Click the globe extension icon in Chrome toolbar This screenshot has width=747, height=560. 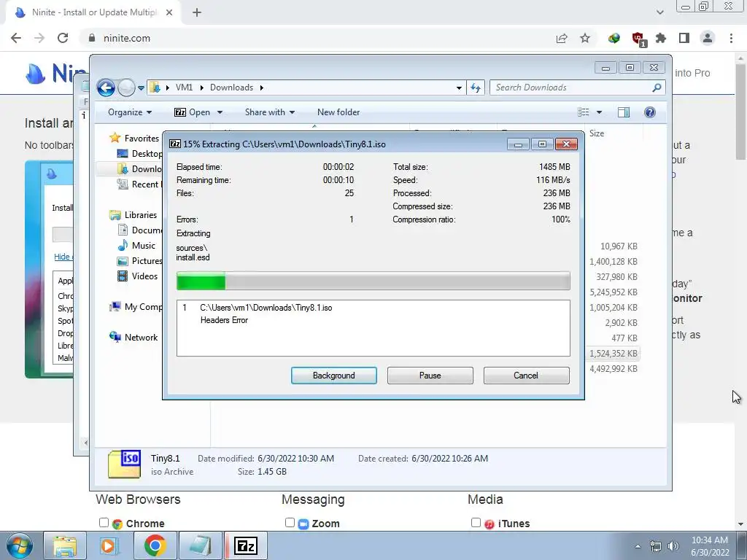[614, 38]
